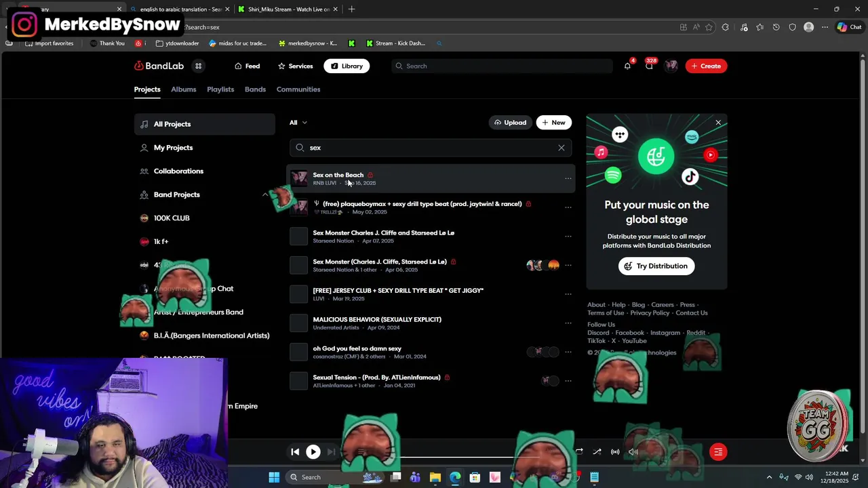868x488 pixels.
Task: Clear the 'sex' project search with X
Action: tap(561, 148)
